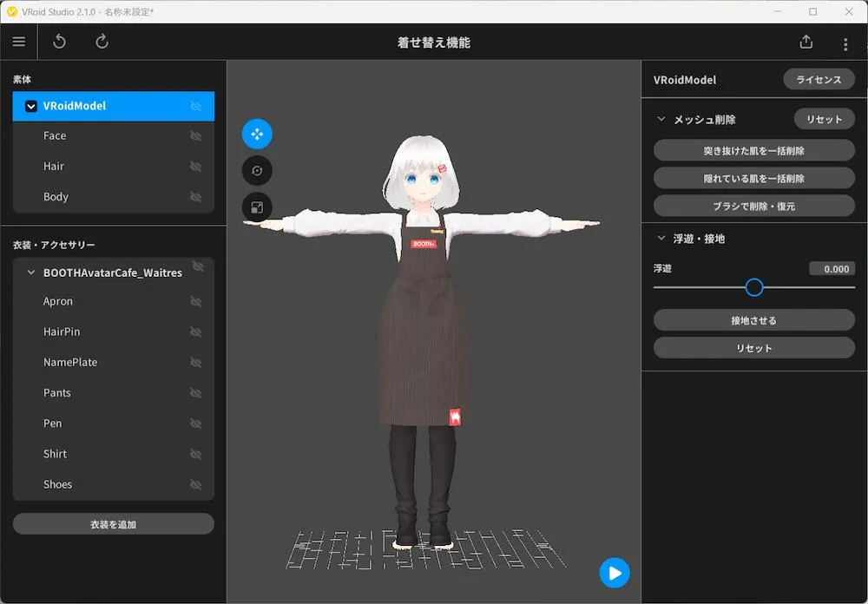Screen dimensions: 868x604
Task: Hide the Apron clothing item
Action: (195, 302)
